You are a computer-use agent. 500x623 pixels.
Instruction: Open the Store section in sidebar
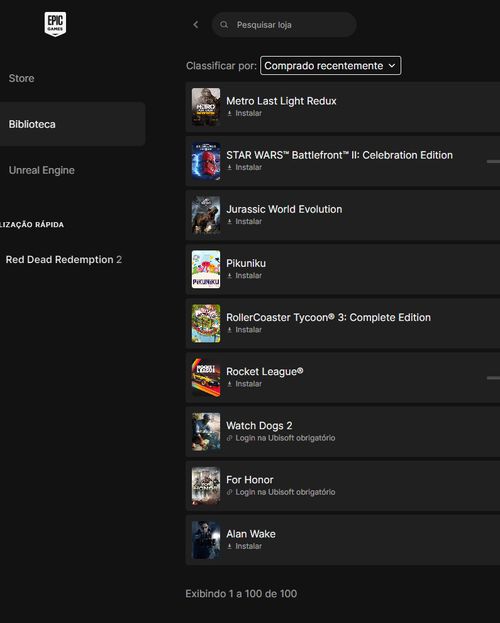(21, 78)
